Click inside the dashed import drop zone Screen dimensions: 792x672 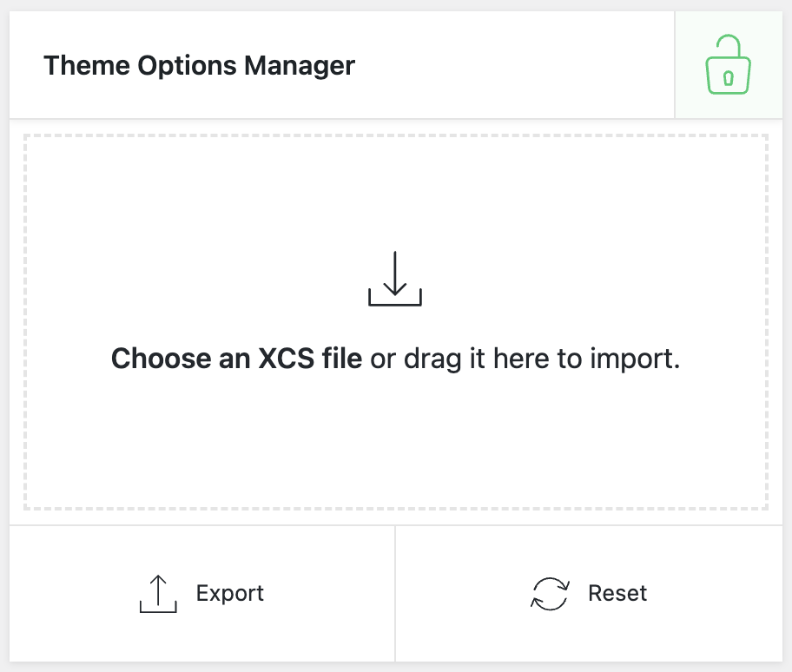click(x=396, y=322)
